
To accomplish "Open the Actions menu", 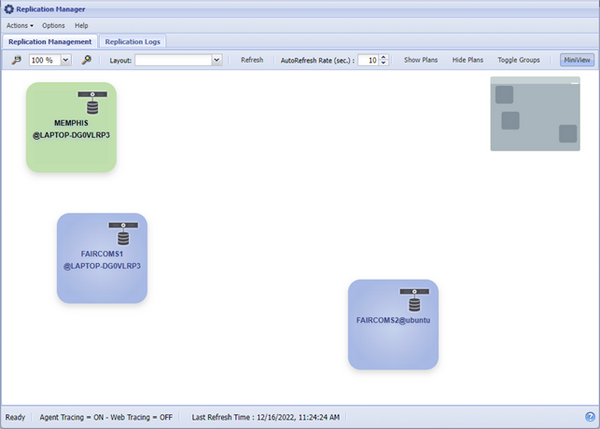I will 20,26.
